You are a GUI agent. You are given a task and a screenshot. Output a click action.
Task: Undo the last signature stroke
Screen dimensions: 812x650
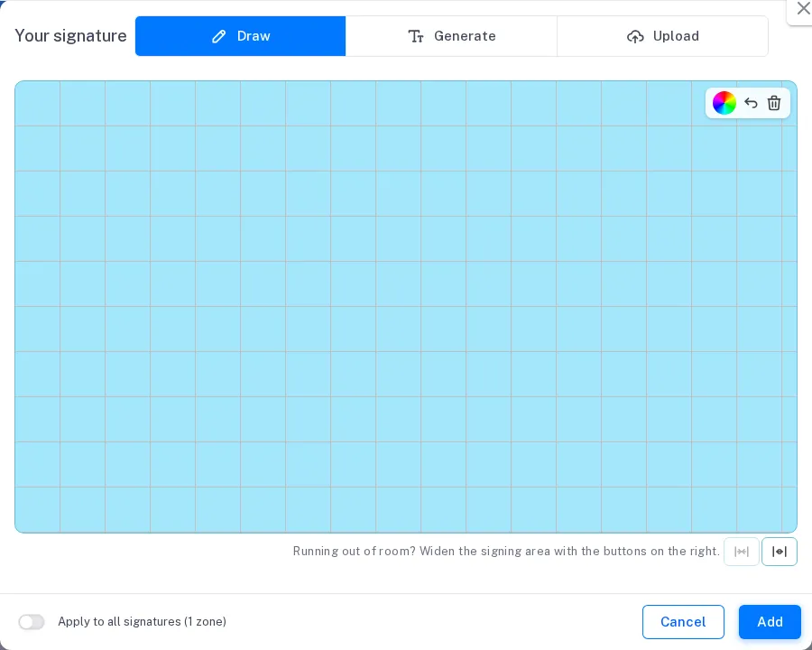pos(751,103)
